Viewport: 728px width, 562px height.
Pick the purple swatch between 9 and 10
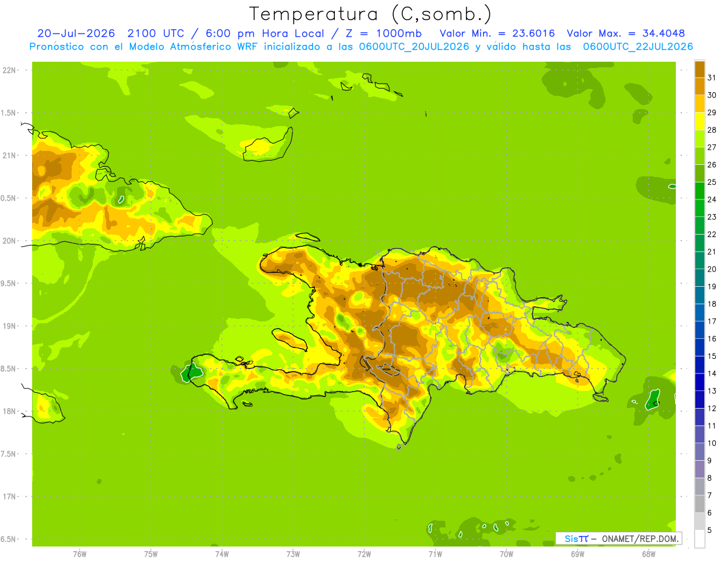699,452
